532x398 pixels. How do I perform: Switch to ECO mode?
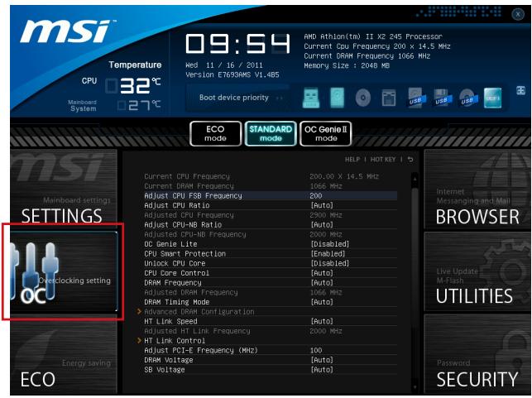215,134
